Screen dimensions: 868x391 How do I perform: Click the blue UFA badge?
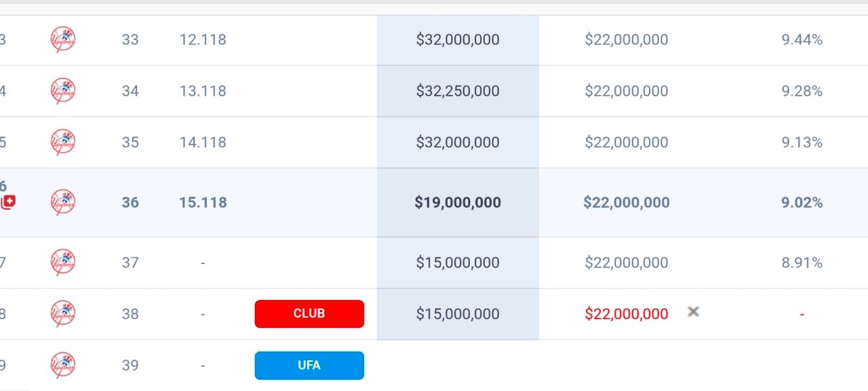click(x=309, y=365)
